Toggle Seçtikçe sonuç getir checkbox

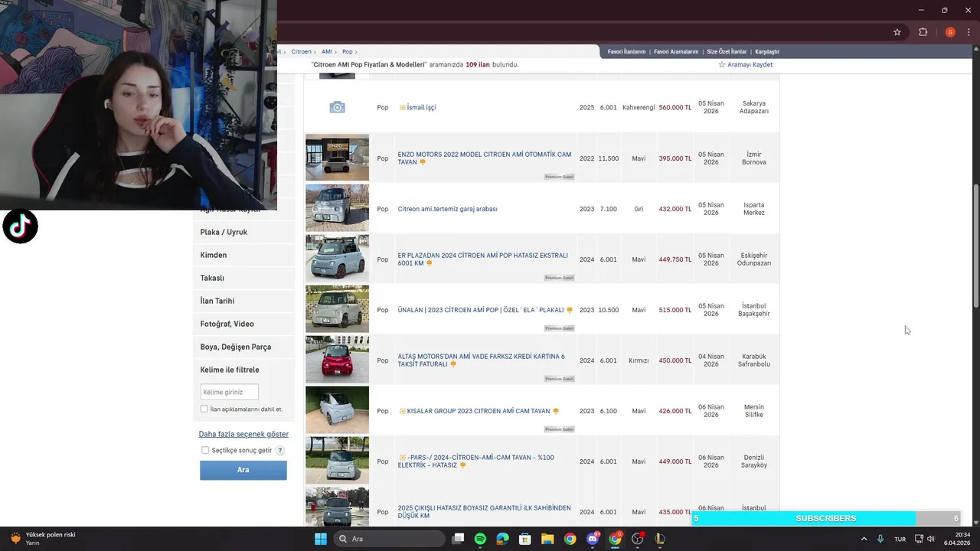tap(205, 451)
